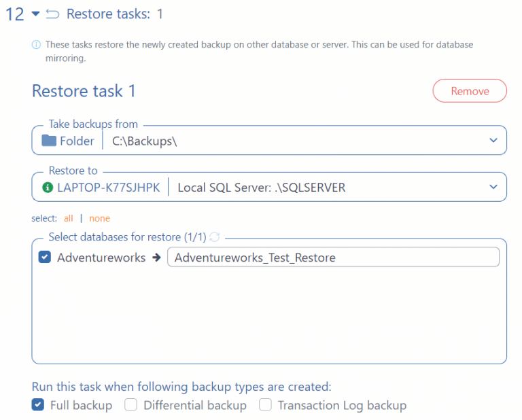The width and height of the screenshot is (522, 420).
Task: Click the arrow icon next to Adventureworks
Action: [x=156, y=258]
